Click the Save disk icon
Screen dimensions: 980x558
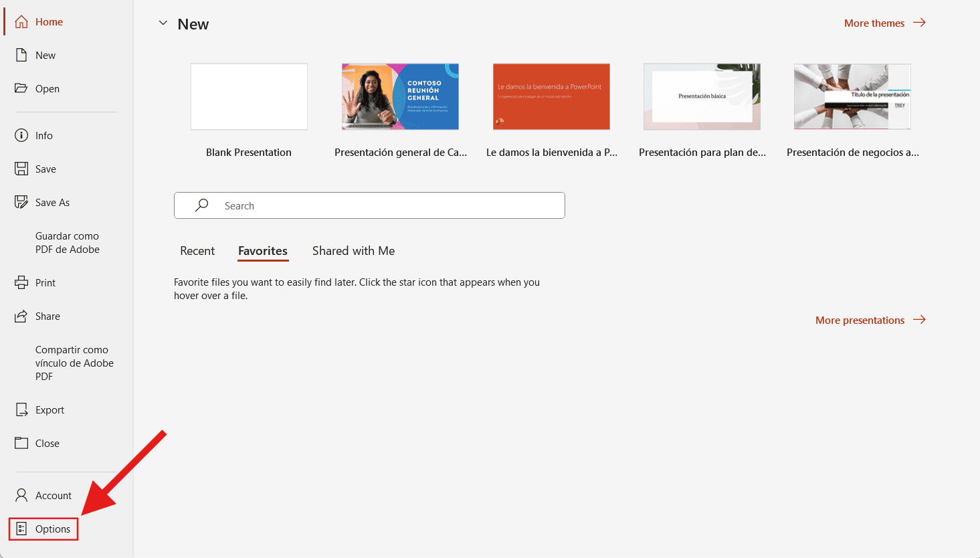(21, 169)
